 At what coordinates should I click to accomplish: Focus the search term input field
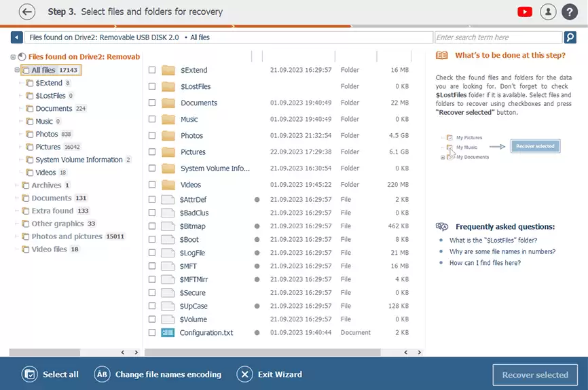point(498,37)
